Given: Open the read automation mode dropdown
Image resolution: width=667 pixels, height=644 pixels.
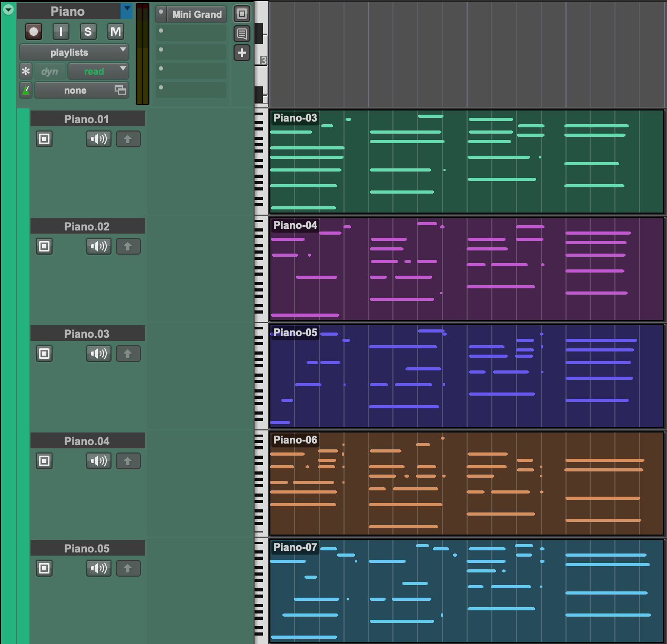Looking at the screenshot, I should pos(98,71).
